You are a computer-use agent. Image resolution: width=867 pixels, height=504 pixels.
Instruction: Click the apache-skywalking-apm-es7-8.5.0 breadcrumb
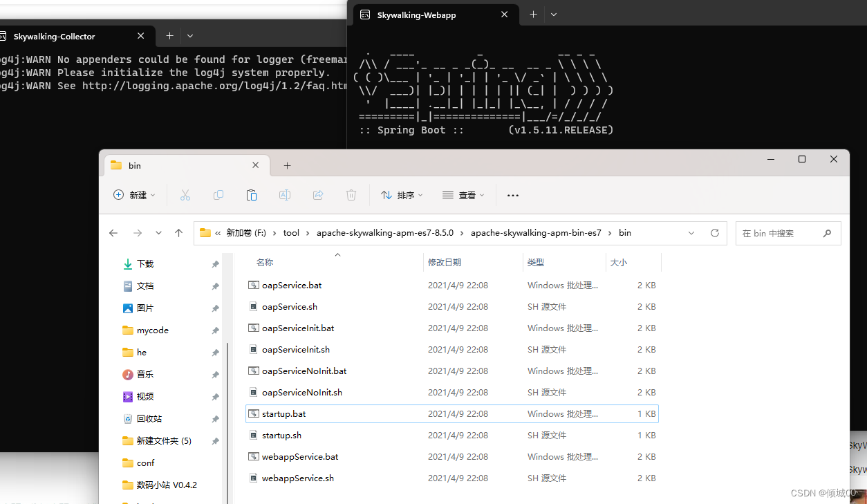(x=385, y=233)
